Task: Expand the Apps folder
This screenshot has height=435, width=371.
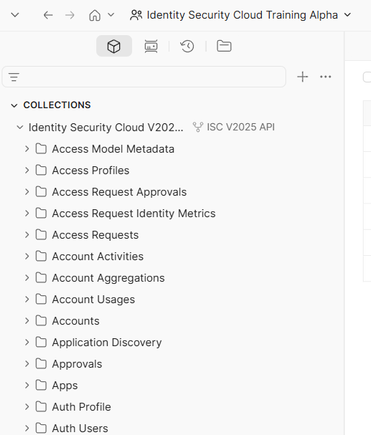Action: coord(27,385)
